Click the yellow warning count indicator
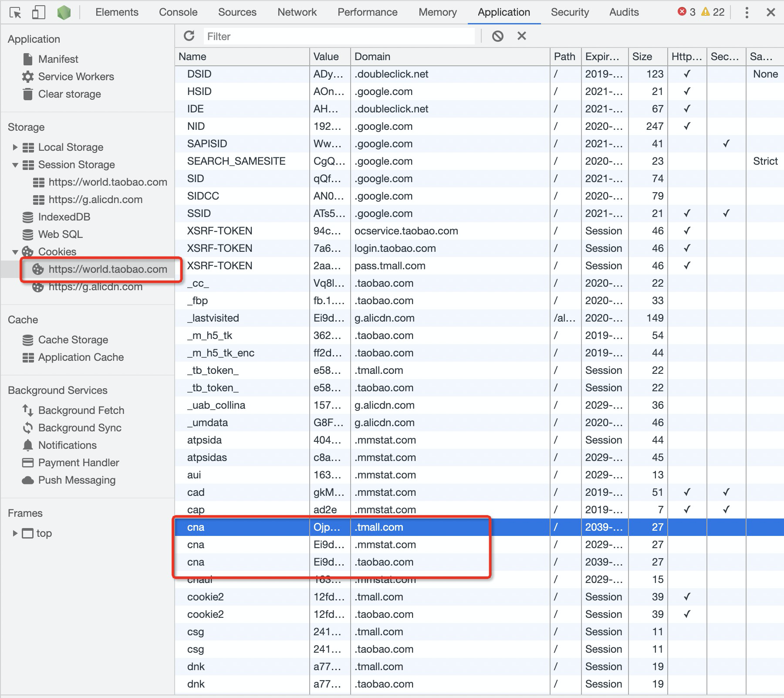Screen dimensions: 784x698 pyautogui.click(x=713, y=12)
